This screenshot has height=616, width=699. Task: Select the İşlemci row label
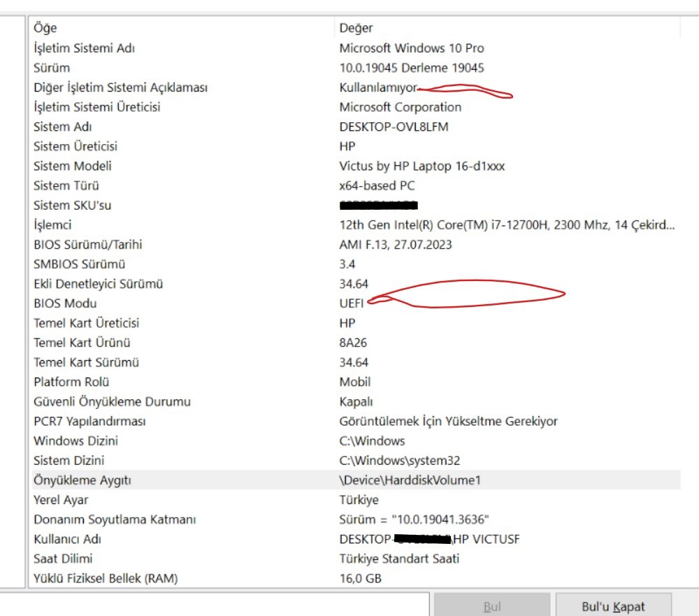tap(52, 225)
